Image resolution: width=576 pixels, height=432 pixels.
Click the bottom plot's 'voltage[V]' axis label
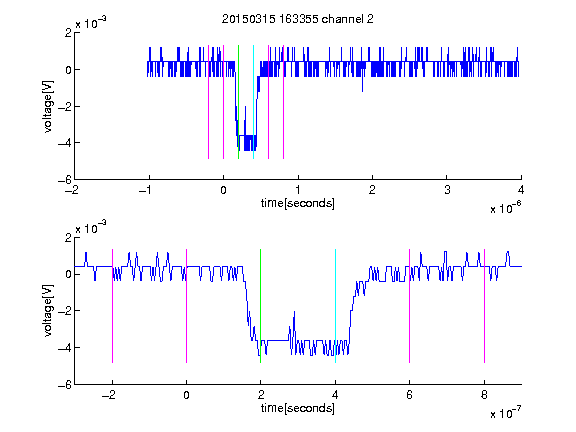click(x=48, y=310)
